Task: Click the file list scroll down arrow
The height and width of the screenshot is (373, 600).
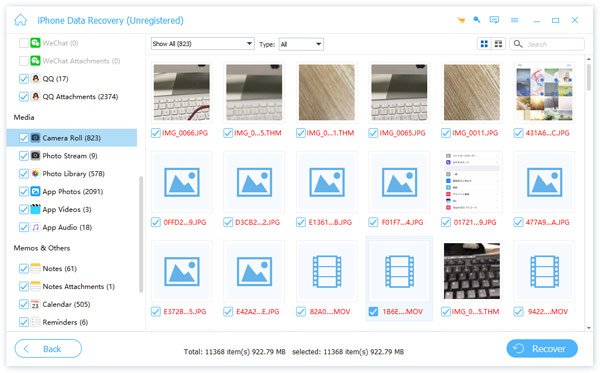Action: click(589, 327)
